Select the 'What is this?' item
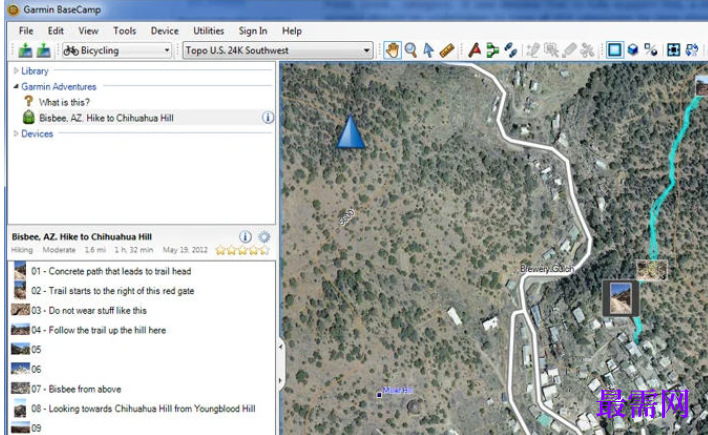The image size is (708, 435). [x=64, y=102]
